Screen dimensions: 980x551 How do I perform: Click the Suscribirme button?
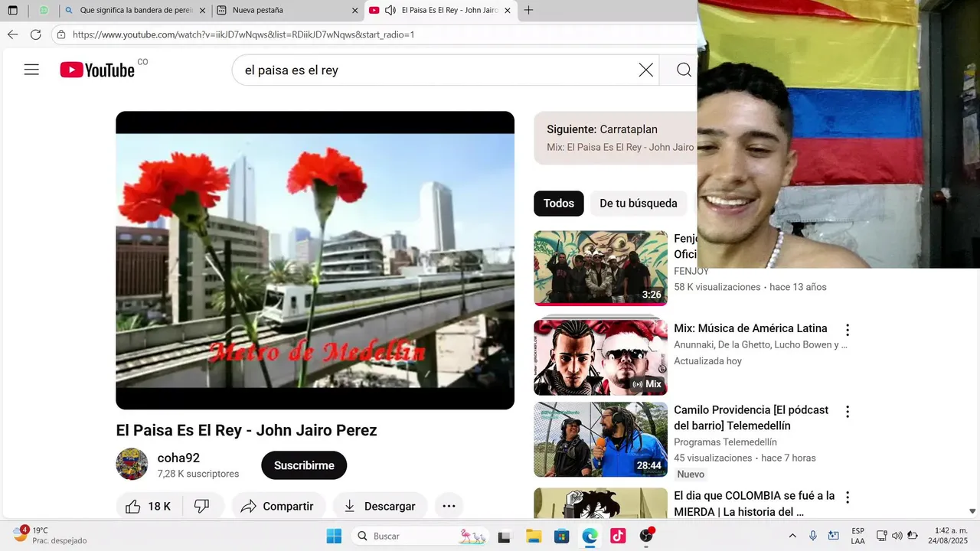point(304,465)
